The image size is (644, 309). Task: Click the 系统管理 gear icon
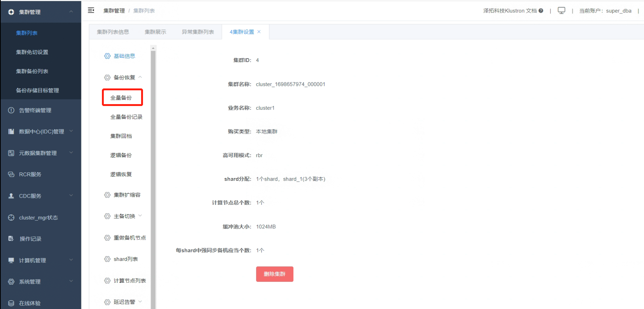pos(11,282)
